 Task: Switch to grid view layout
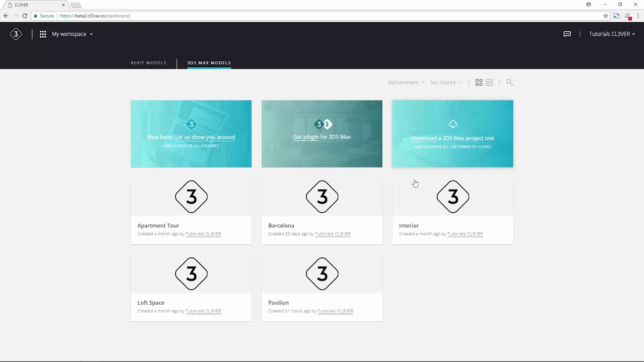(479, 82)
